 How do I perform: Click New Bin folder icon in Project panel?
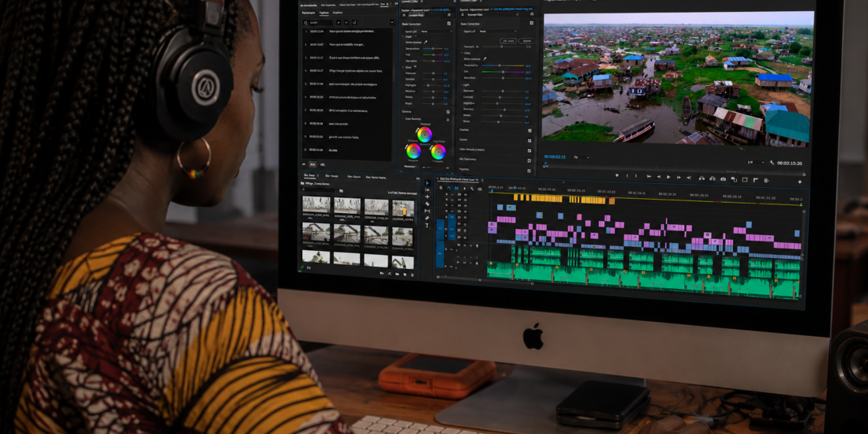click(x=398, y=274)
